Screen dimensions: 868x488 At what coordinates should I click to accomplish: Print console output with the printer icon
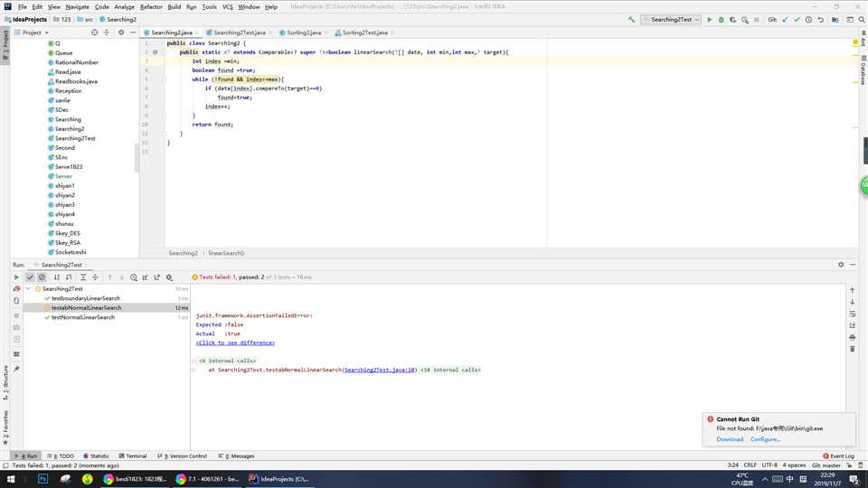click(x=853, y=337)
